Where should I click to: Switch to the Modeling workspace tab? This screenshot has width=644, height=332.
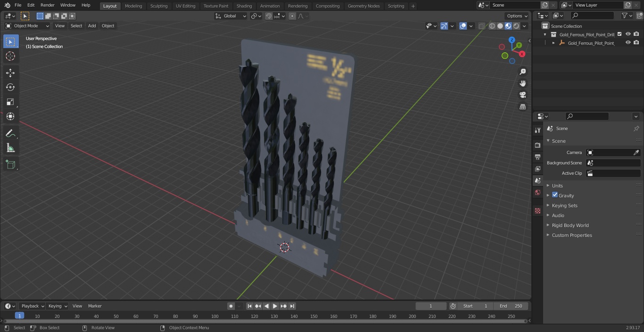[133, 6]
